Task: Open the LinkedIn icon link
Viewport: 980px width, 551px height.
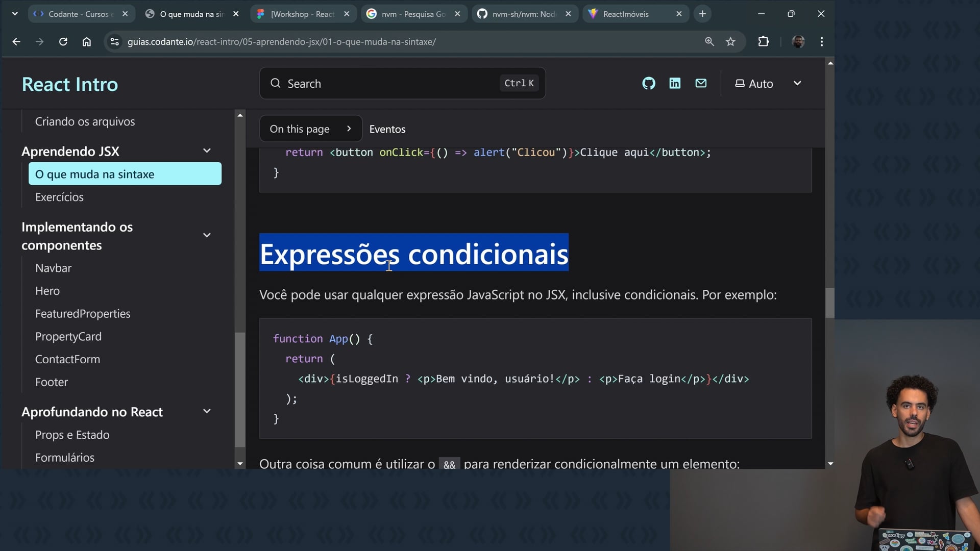Action: click(675, 83)
